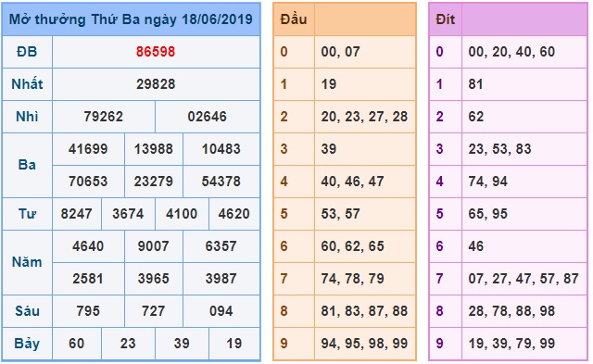Viewport: 593px width, 364px height.
Task: Select the Nhì prize number 79262
Action: pyautogui.click(x=103, y=117)
